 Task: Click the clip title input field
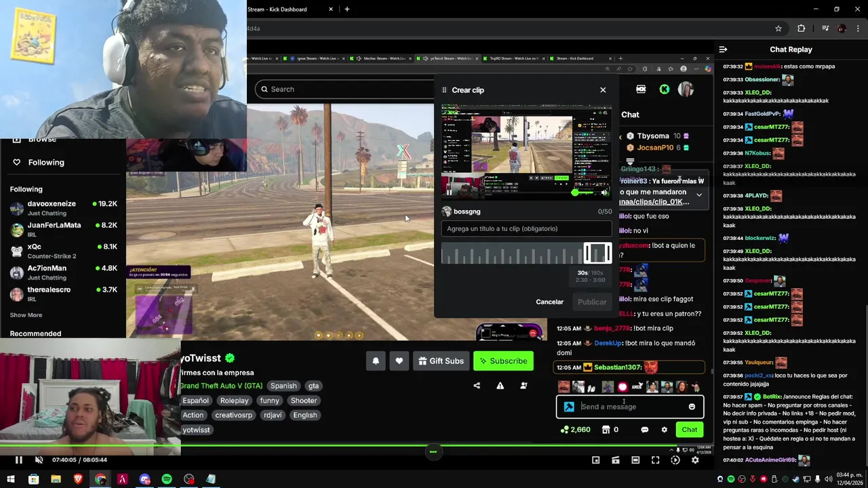tap(526, 228)
